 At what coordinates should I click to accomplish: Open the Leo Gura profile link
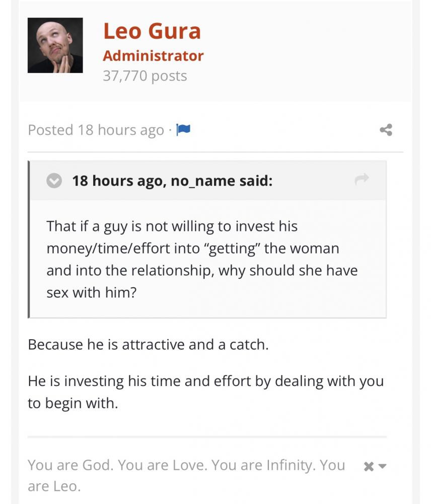152,31
